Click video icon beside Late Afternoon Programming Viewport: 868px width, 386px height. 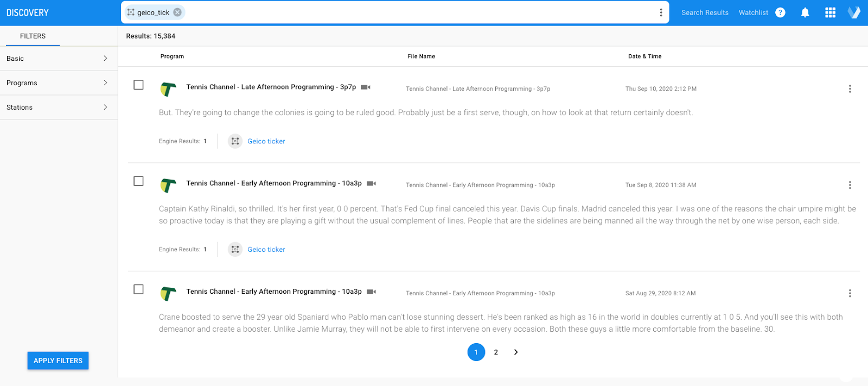pyautogui.click(x=366, y=87)
